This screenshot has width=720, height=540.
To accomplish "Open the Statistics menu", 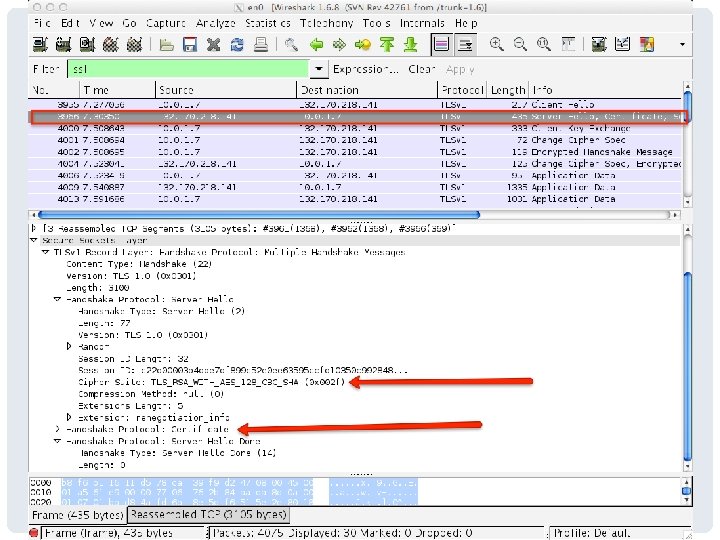I will point(267,23).
